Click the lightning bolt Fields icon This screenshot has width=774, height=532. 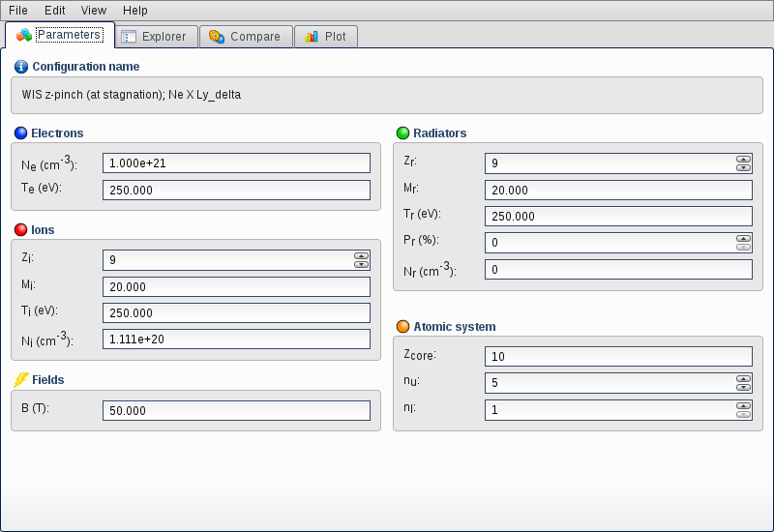pos(21,380)
